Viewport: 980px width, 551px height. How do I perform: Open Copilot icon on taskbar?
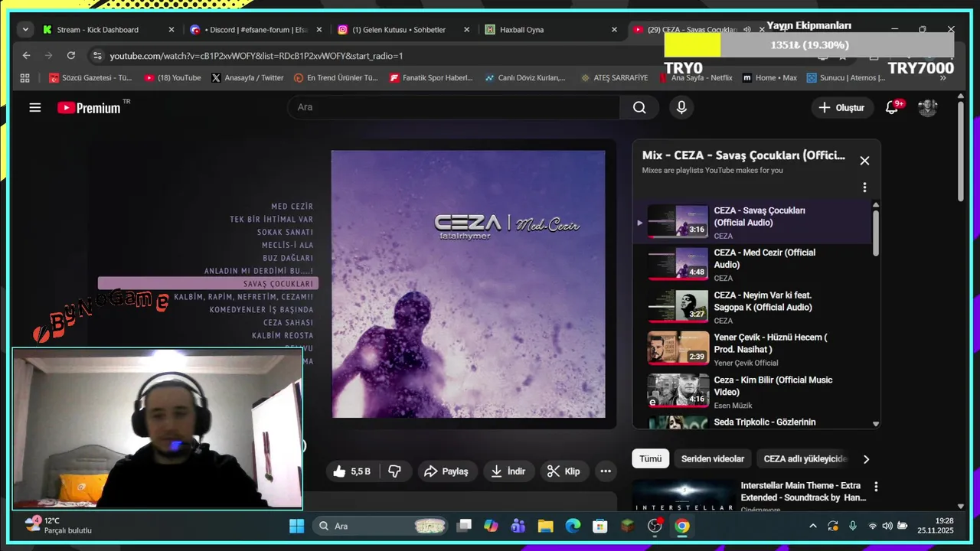tap(491, 526)
